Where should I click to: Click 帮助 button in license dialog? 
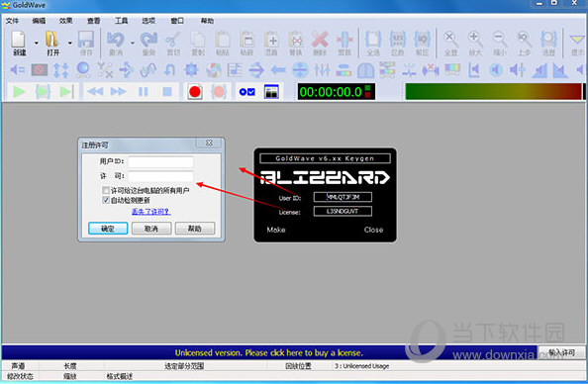point(195,229)
